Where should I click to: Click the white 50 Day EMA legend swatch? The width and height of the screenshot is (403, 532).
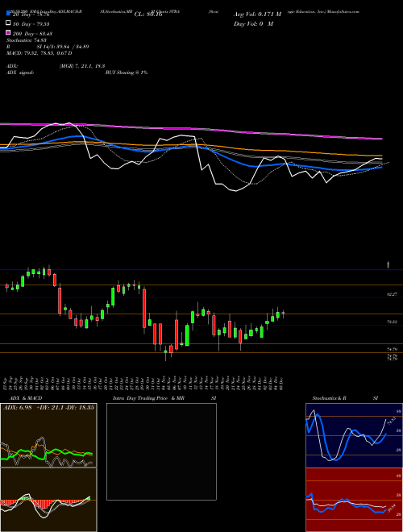[x=8, y=23]
